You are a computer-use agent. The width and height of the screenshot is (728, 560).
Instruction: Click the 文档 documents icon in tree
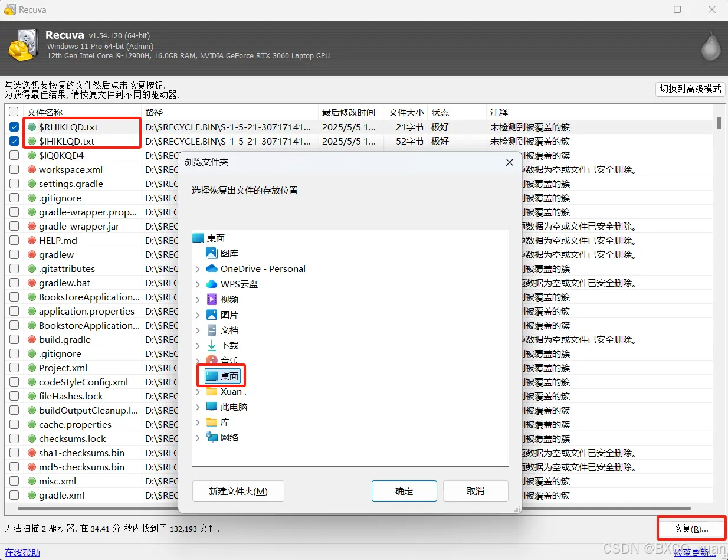tap(212, 330)
